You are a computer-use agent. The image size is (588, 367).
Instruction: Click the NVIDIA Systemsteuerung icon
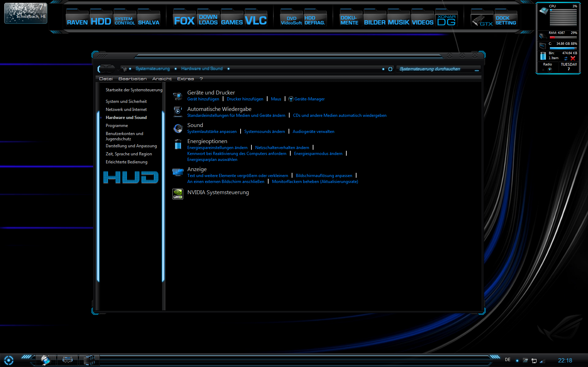178,194
